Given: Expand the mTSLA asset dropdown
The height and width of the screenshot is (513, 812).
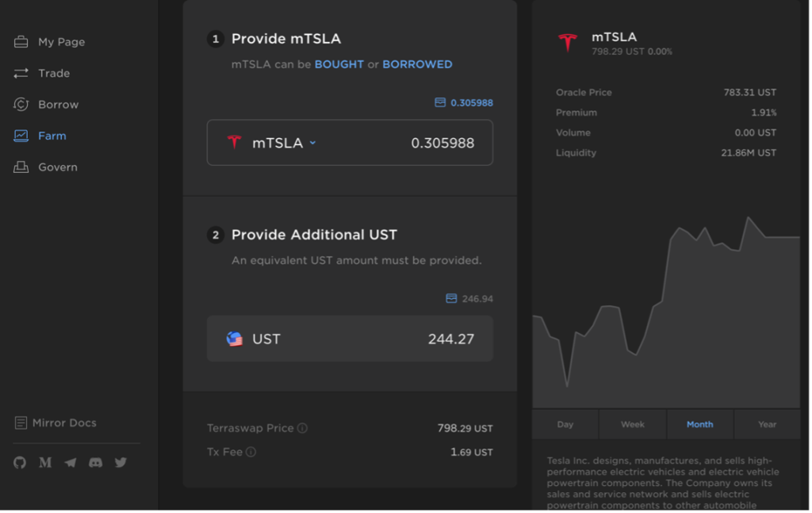Looking at the screenshot, I should (x=313, y=143).
